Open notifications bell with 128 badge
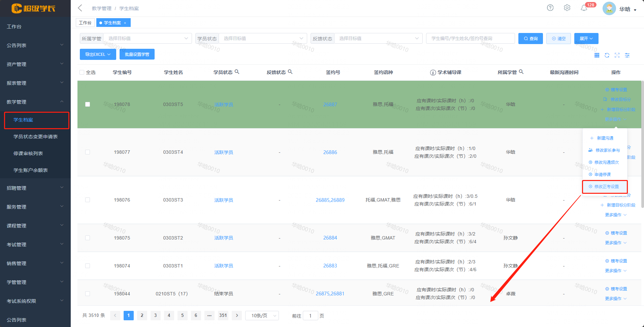 (x=584, y=8)
